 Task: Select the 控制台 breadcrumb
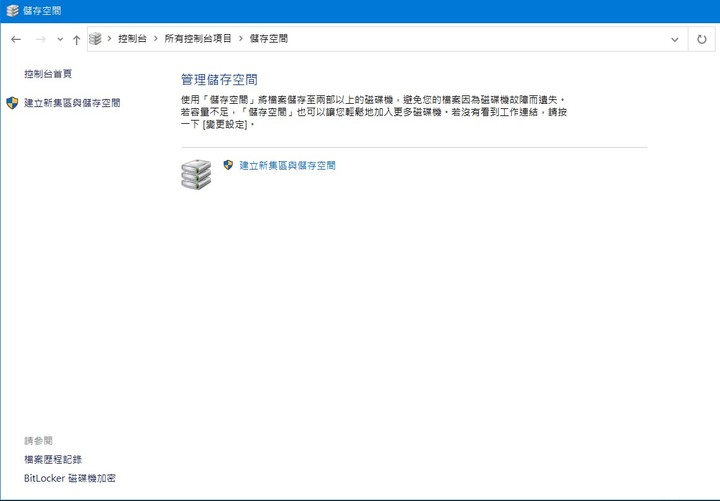tap(132, 39)
